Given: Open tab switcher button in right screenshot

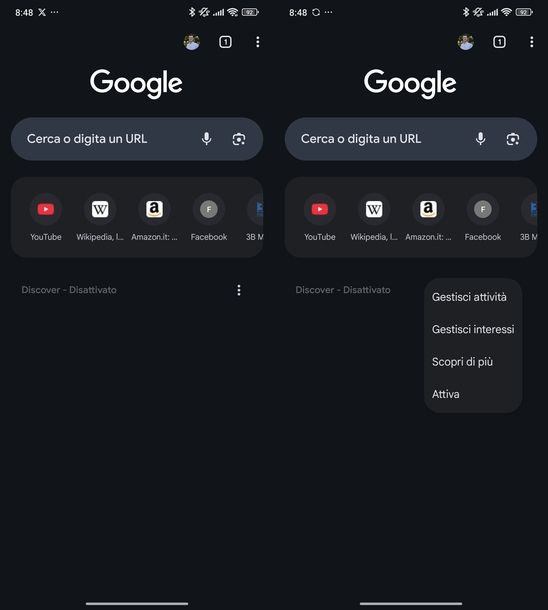Looking at the screenshot, I should click(x=499, y=42).
